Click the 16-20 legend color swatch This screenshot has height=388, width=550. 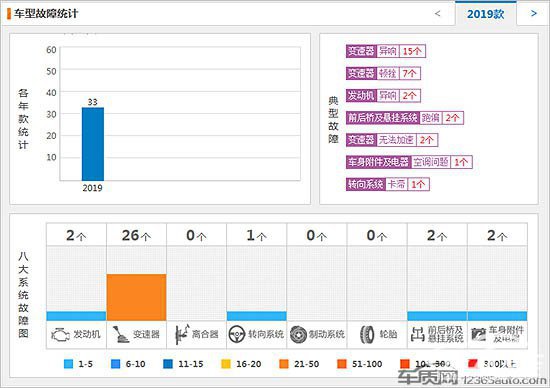point(226,364)
